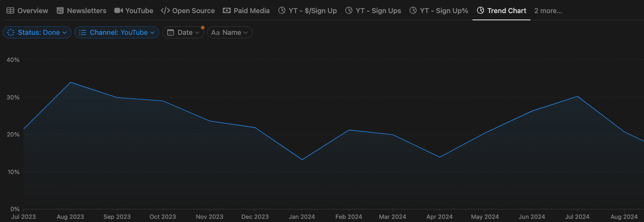Click the 40% y-axis label
The image size is (644, 222).
click(x=13, y=60)
